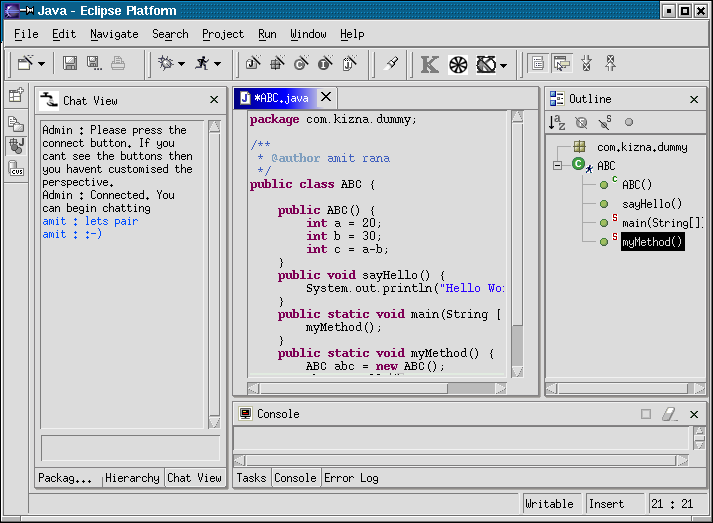The height and width of the screenshot is (523, 713).
Task: Open the Navigate menu
Action: [114, 34]
